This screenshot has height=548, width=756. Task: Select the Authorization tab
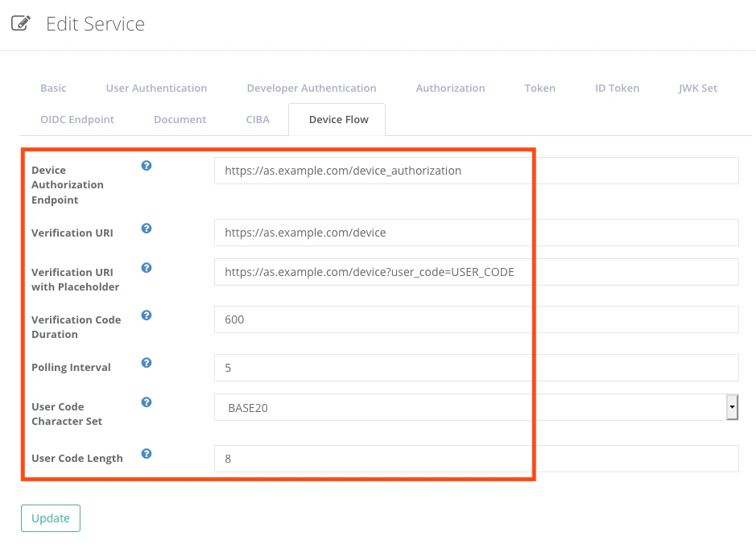(450, 88)
